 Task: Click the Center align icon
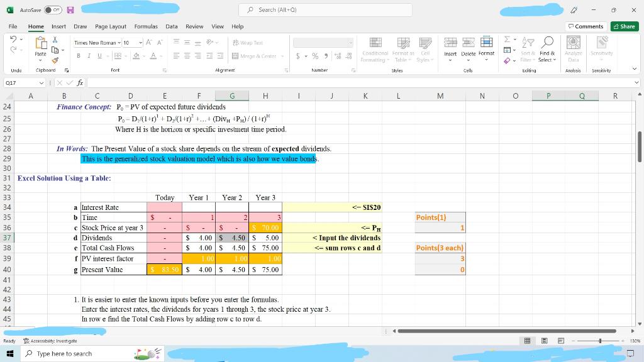[187, 56]
